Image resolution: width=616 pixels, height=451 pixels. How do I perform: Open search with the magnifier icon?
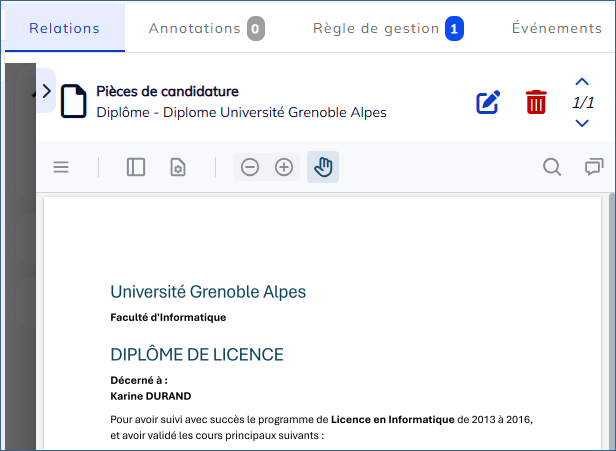click(552, 167)
